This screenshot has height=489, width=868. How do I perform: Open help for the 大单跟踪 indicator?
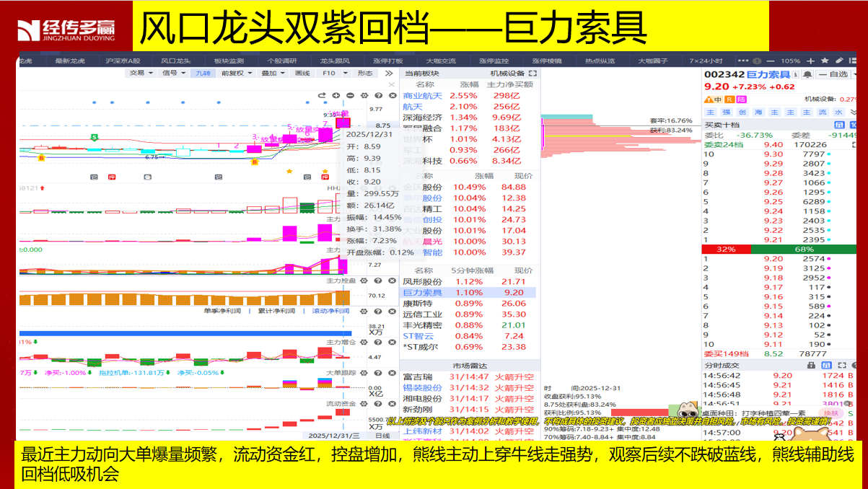pos(377,373)
